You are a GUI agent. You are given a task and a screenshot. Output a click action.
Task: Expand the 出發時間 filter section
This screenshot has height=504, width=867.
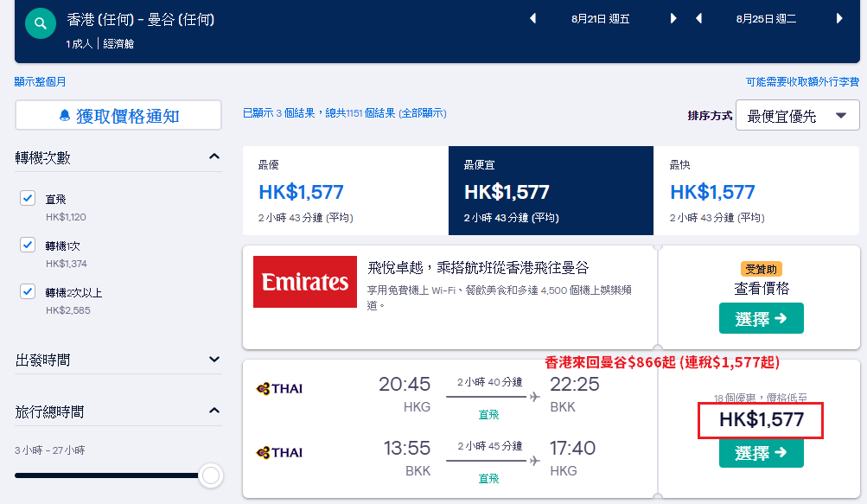[x=214, y=360]
